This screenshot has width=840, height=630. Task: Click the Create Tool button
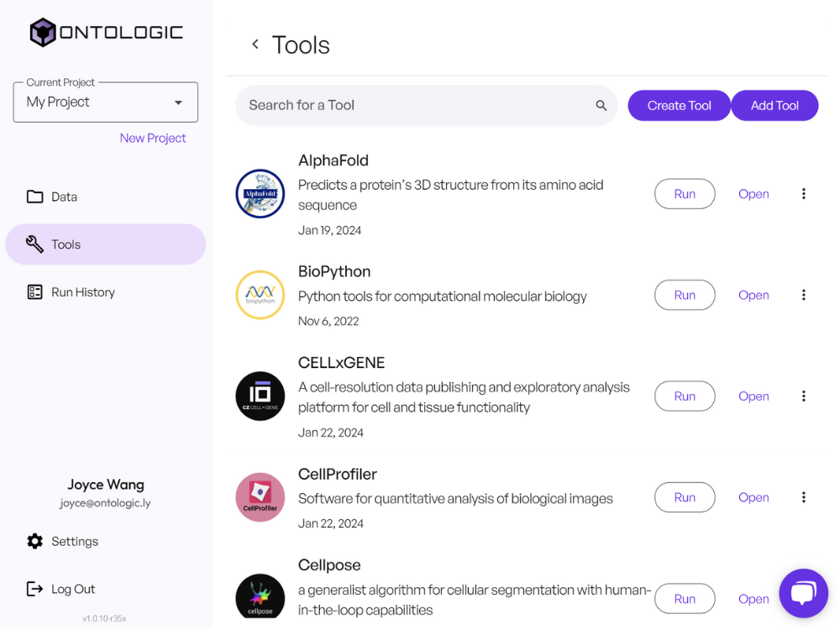pos(679,105)
